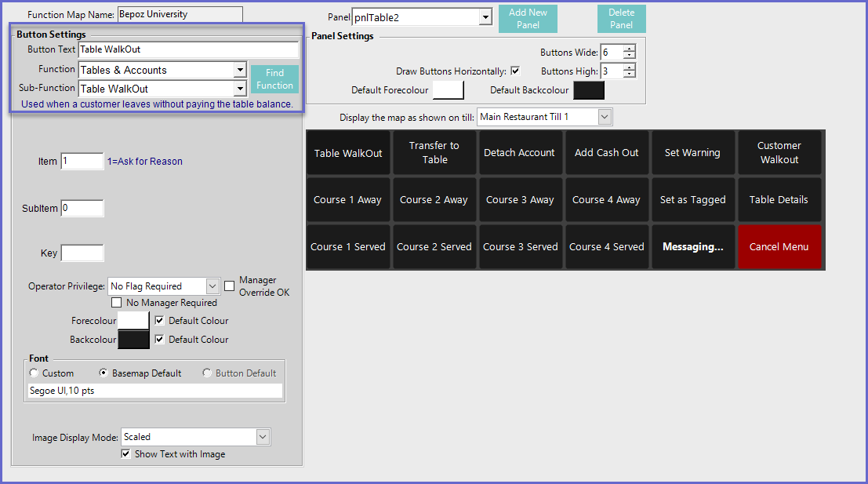Click the Find Function button

coord(274,79)
